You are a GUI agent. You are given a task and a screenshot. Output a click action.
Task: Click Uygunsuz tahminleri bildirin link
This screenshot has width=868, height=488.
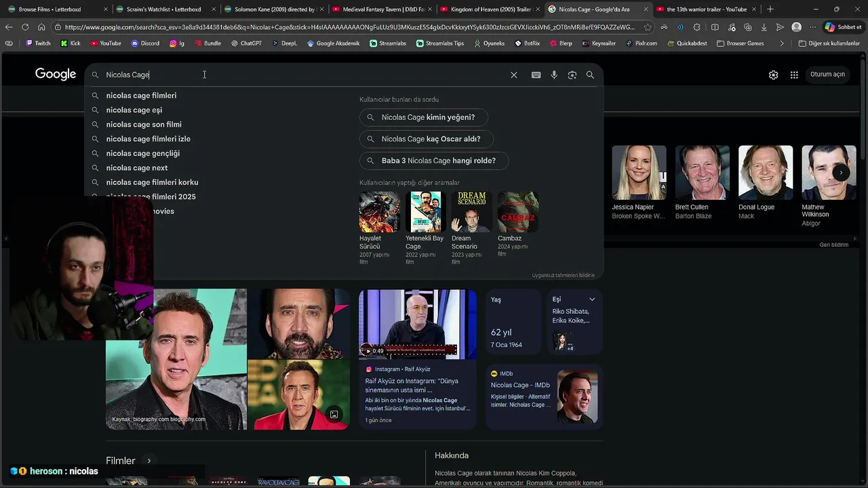point(563,275)
